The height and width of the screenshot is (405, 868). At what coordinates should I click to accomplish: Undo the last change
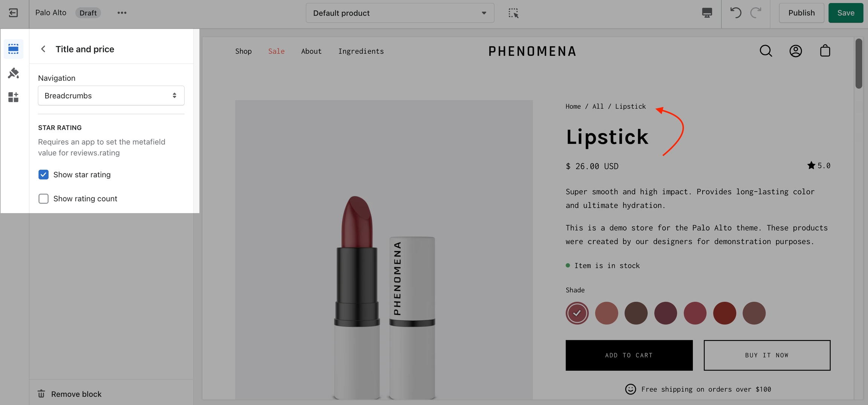coord(735,13)
